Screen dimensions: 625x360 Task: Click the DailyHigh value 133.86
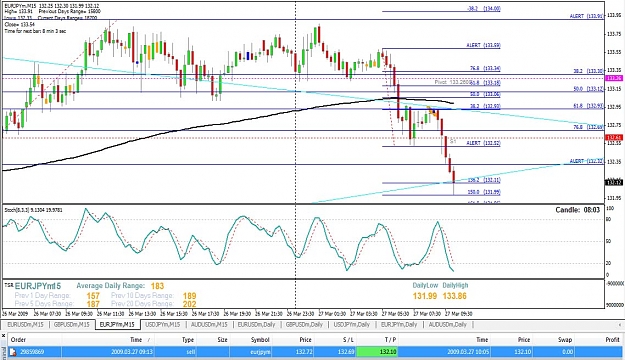454,296
